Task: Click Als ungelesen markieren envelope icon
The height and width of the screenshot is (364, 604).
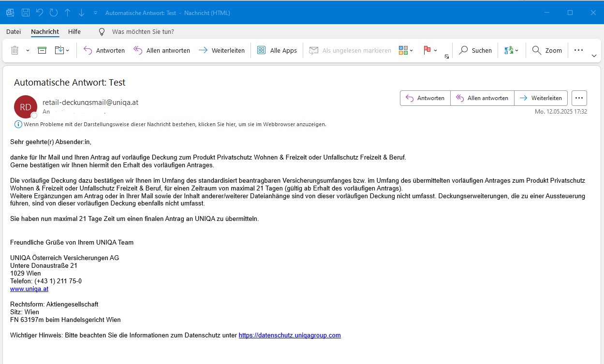Action: click(314, 50)
